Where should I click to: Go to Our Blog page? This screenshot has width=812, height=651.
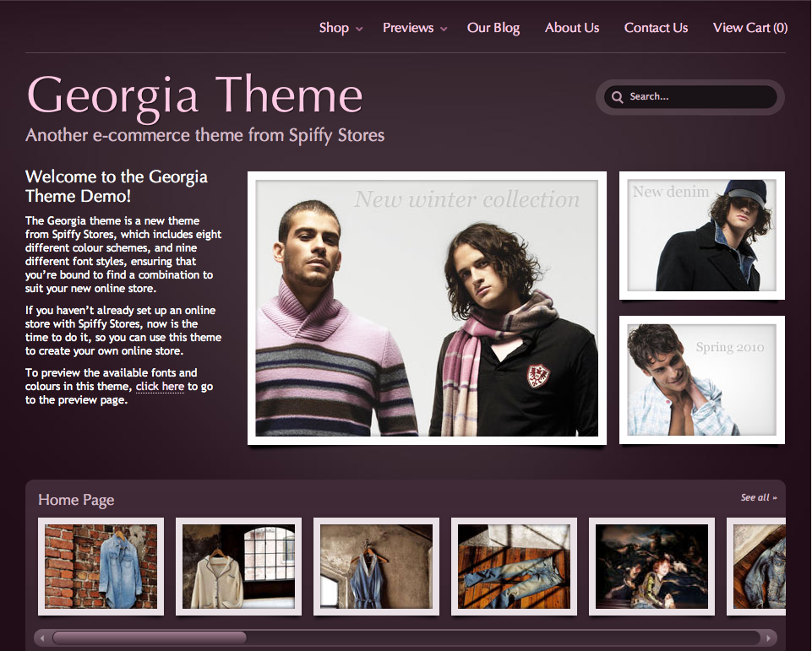click(493, 28)
